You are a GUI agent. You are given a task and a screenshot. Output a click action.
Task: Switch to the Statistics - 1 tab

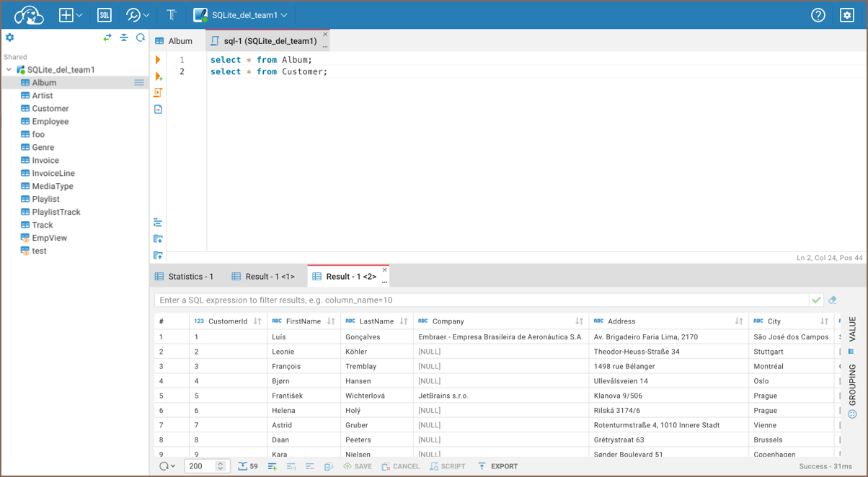click(185, 277)
